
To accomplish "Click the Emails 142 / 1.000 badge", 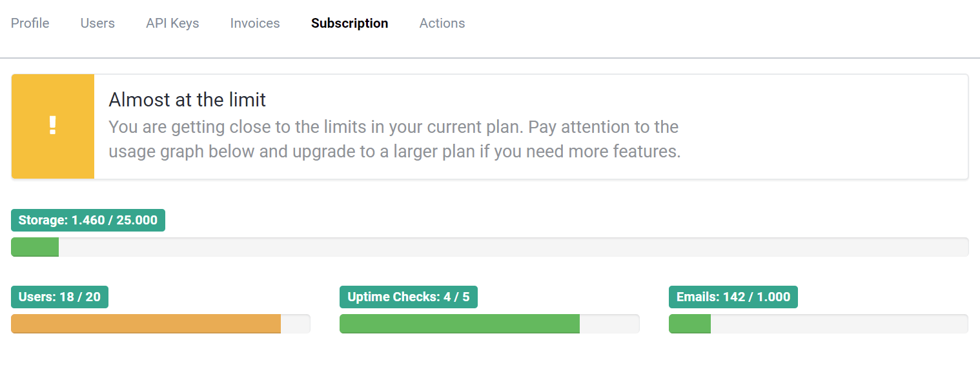I will tap(733, 297).
